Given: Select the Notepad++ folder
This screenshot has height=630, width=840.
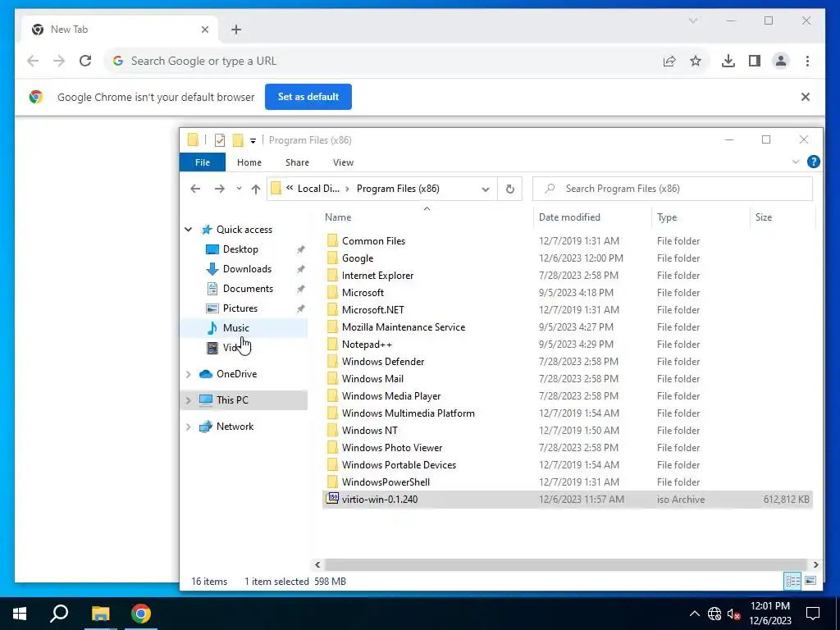Looking at the screenshot, I should click(367, 345).
